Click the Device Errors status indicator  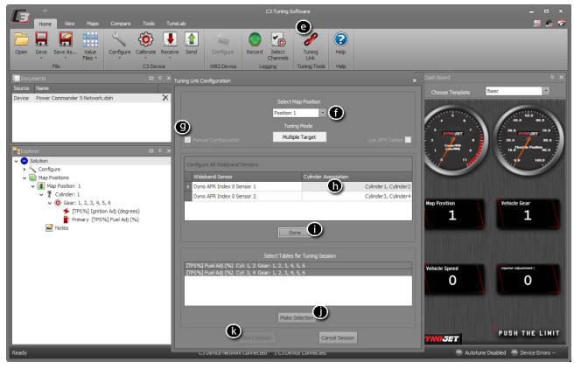pos(533,352)
